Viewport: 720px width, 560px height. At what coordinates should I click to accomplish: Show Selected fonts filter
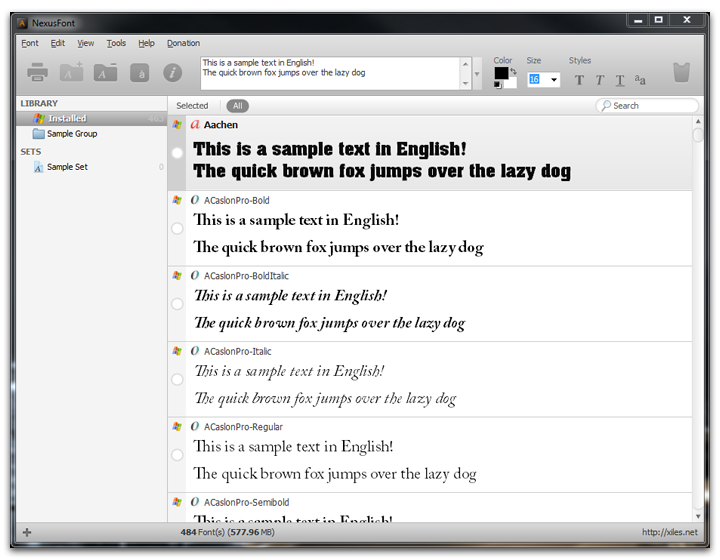192,106
